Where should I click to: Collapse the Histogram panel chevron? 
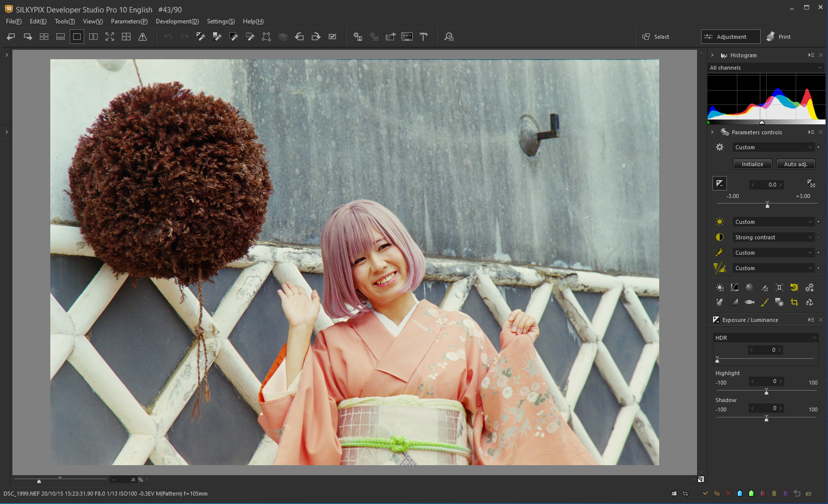pyautogui.click(x=712, y=55)
